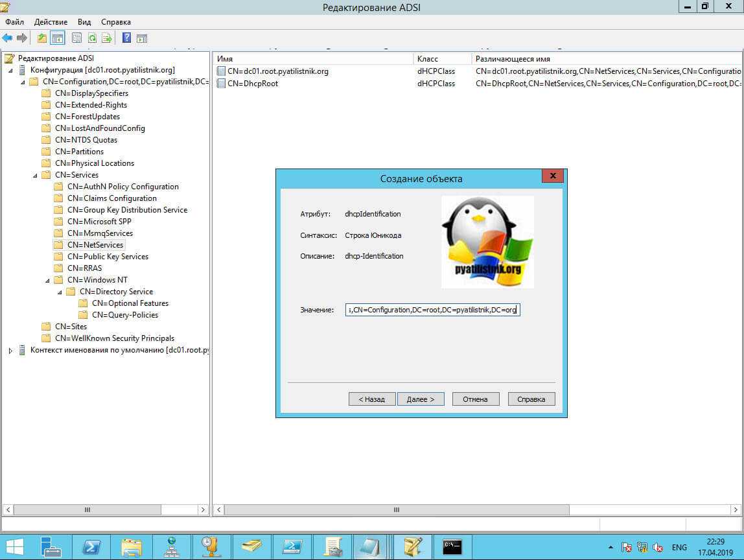
Task: Click the blue Back arrow in toolbar
Action: [x=7, y=38]
